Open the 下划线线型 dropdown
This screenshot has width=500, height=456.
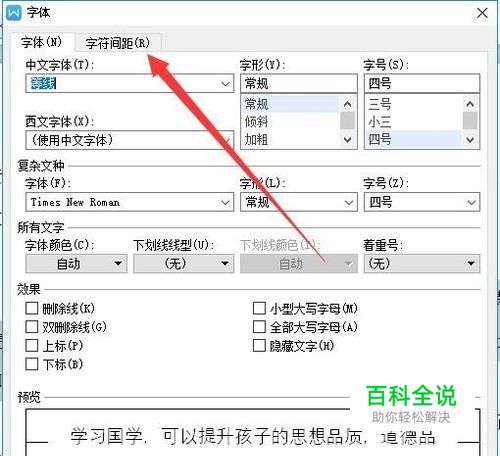click(x=184, y=264)
